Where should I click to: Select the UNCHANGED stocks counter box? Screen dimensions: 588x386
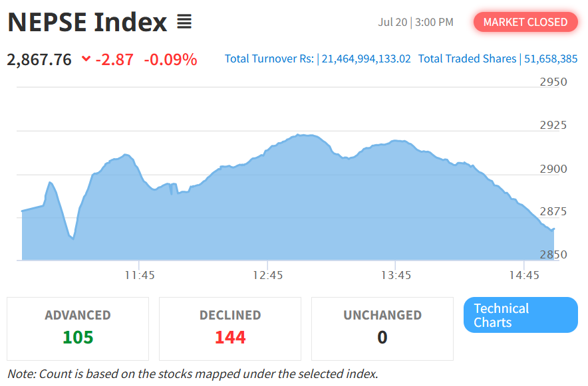[x=382, y=328]
